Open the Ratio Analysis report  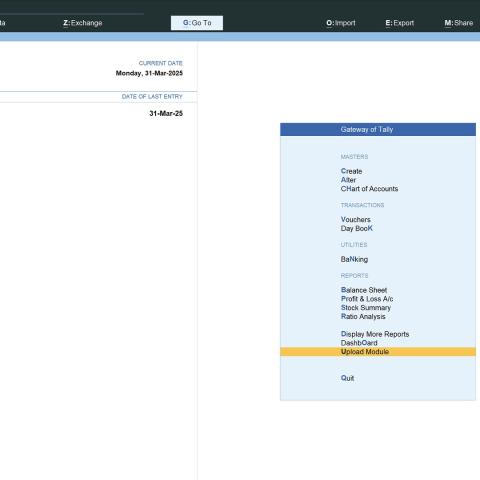coord(363,317)
